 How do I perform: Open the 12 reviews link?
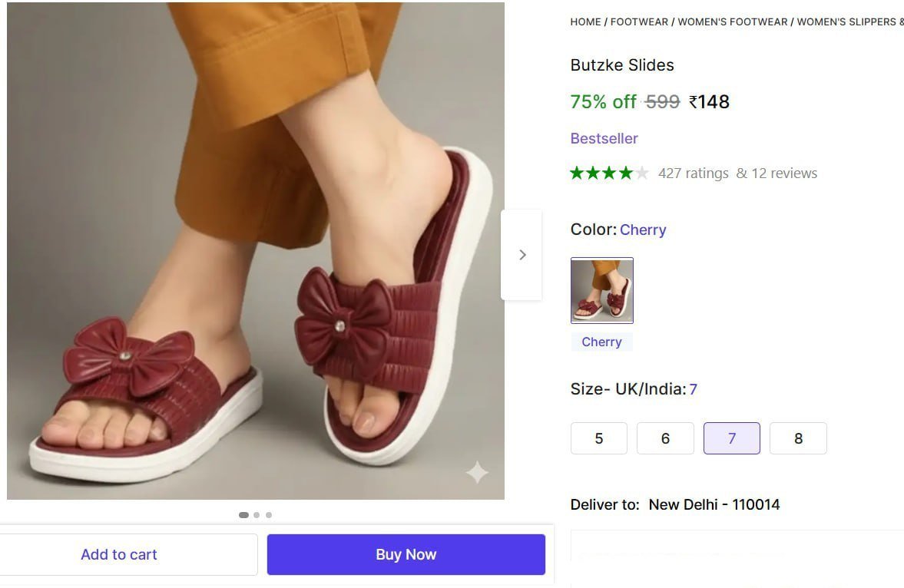784,173
